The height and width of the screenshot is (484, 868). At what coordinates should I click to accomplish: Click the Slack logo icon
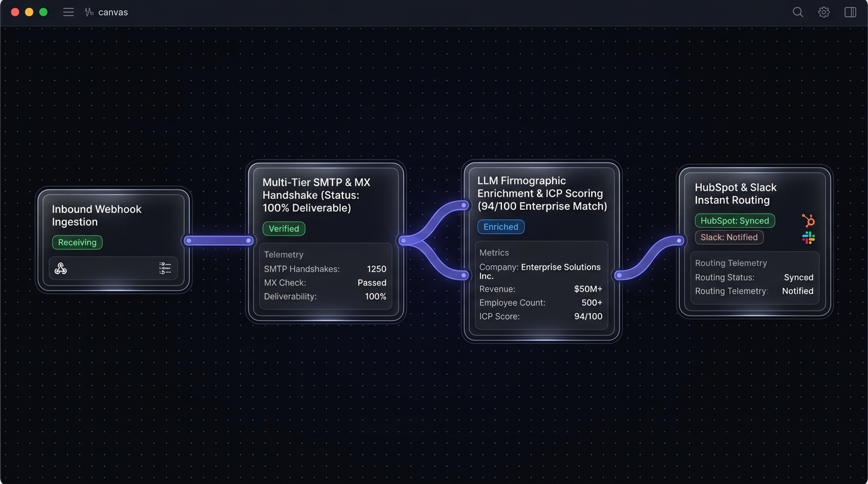[x=808, y=238]
